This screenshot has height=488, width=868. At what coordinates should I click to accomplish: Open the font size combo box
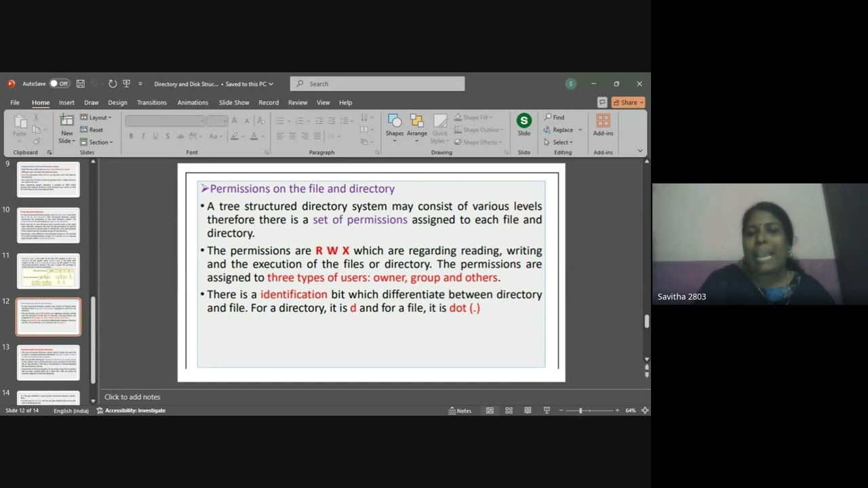tap(217, 121)
